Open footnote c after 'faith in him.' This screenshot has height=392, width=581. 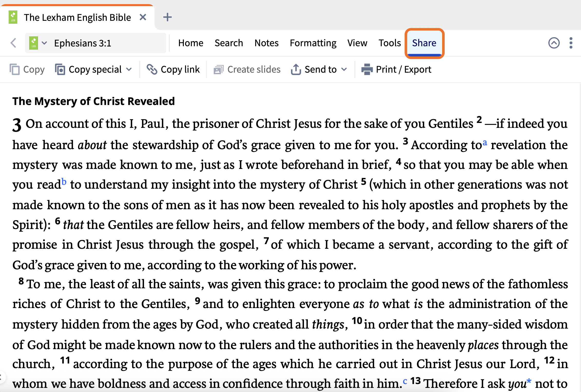click(x=405, y=381)
